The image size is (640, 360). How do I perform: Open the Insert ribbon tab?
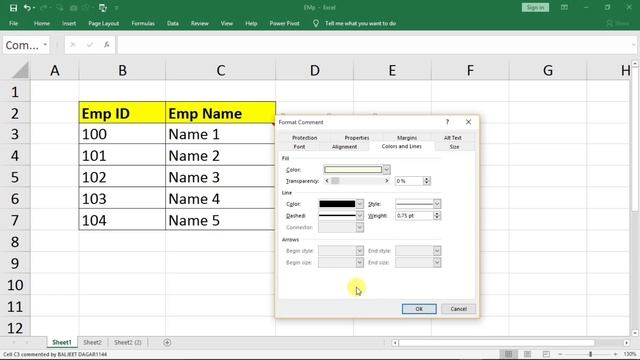click(69, 24)
